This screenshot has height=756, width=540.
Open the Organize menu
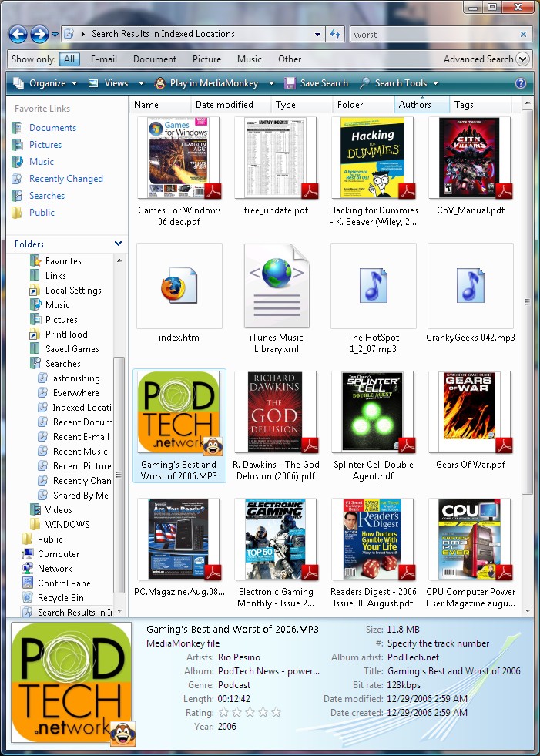[x=45, y=83]
